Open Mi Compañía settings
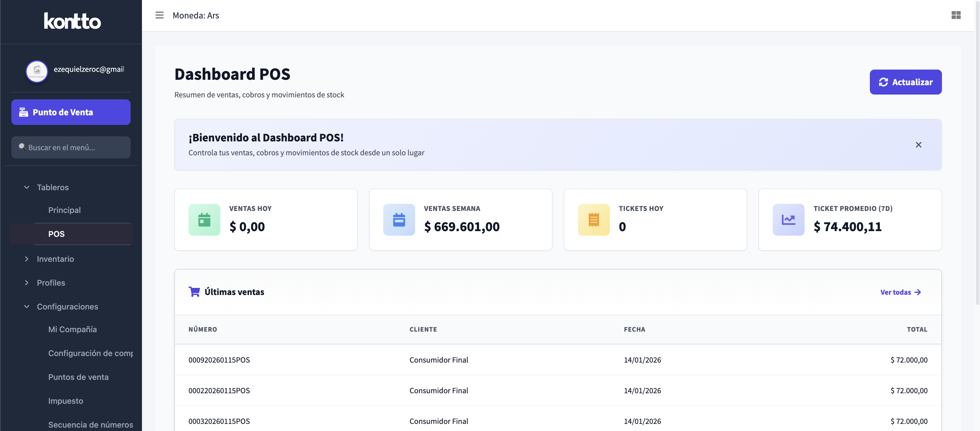This screenshot has width=980, height=431. coord(72,329)
